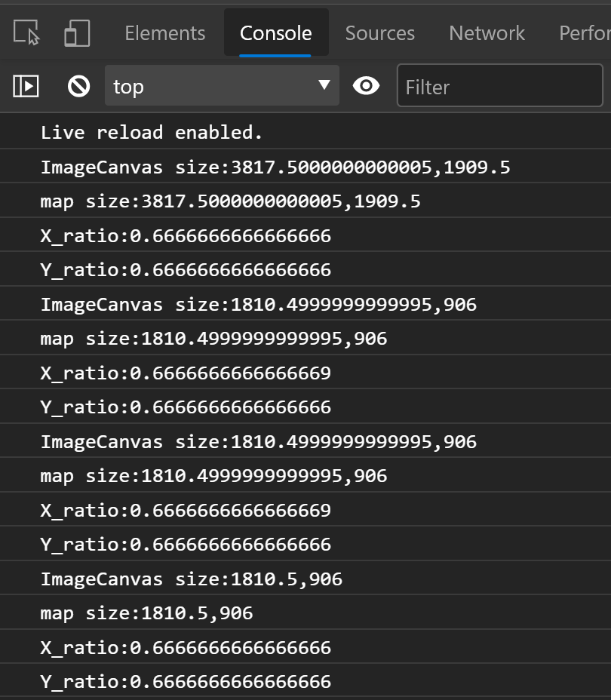Switch to the Elements tab

164,32
